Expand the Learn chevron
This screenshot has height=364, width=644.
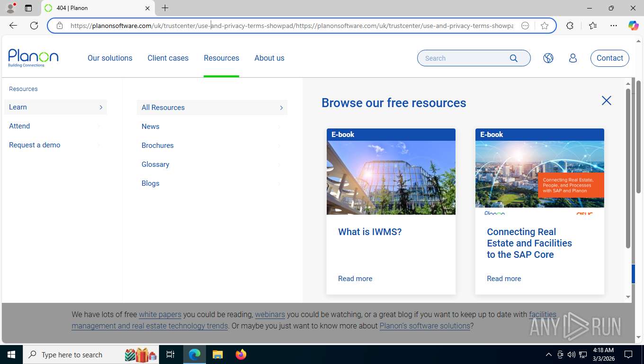[101, 107]
